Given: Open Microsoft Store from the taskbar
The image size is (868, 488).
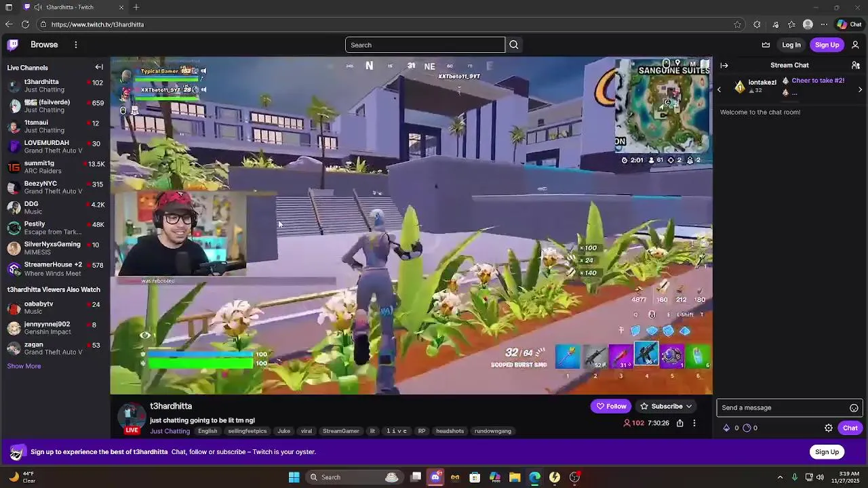Looking at the screenshot, I should 475,477.
